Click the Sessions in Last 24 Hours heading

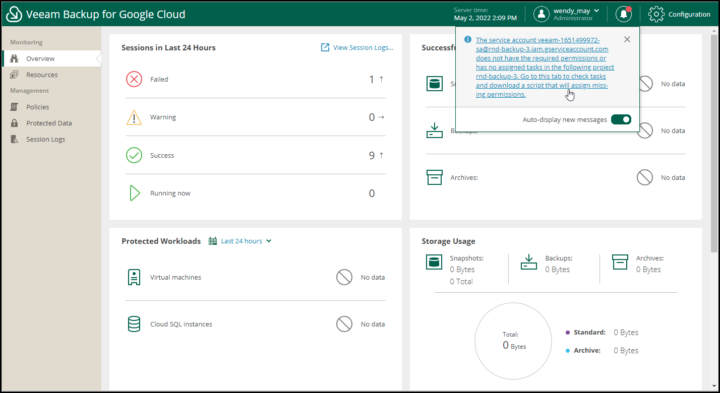[x=169, y=48]
